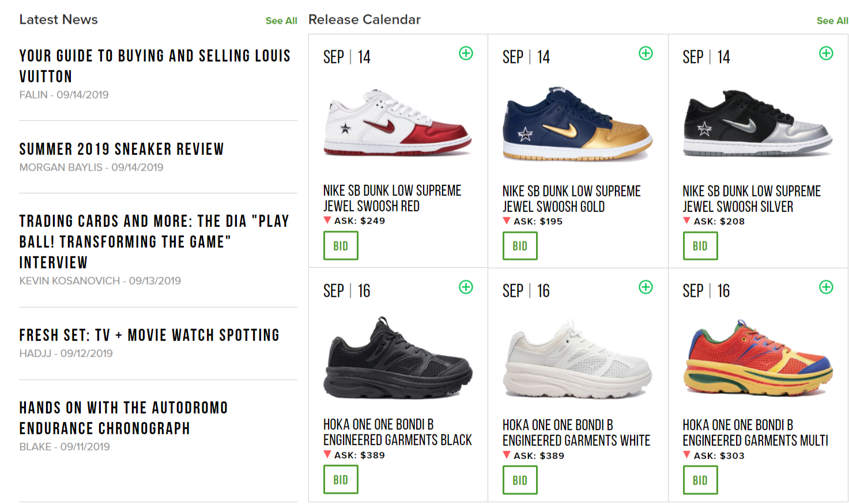849x504 pixels.
Task: View the Hoka Bondi B Multi sneaker image
Action: 757,358
